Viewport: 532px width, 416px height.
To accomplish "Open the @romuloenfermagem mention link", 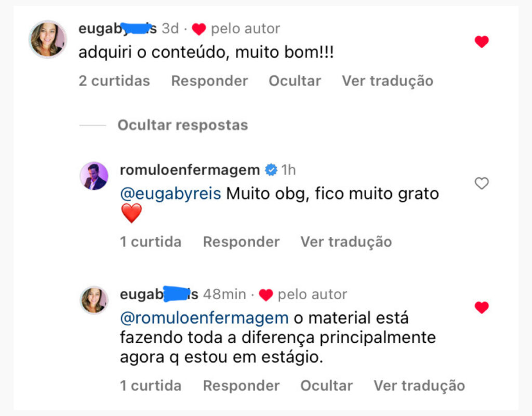I will [x=204, y=317].
